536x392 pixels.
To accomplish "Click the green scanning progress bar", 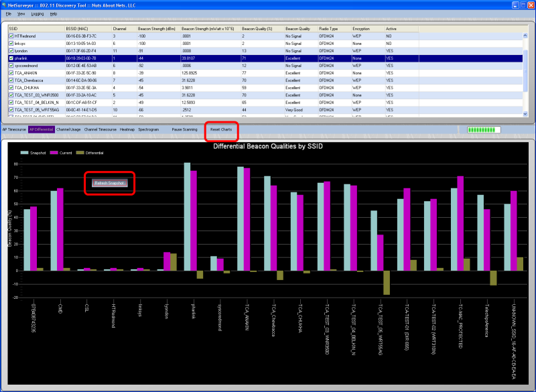I will pos(484,130).
